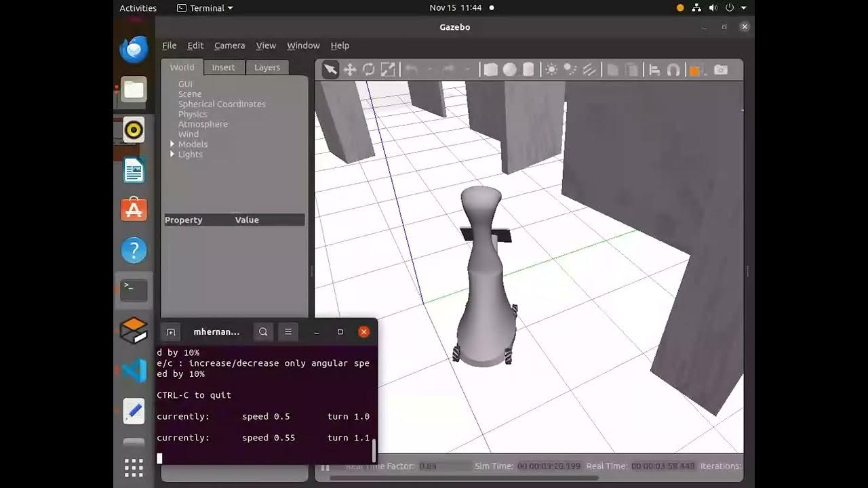Screen dimensions: 868x488
Task: Click the undo arrow in the toolbar
Action: 411,70
